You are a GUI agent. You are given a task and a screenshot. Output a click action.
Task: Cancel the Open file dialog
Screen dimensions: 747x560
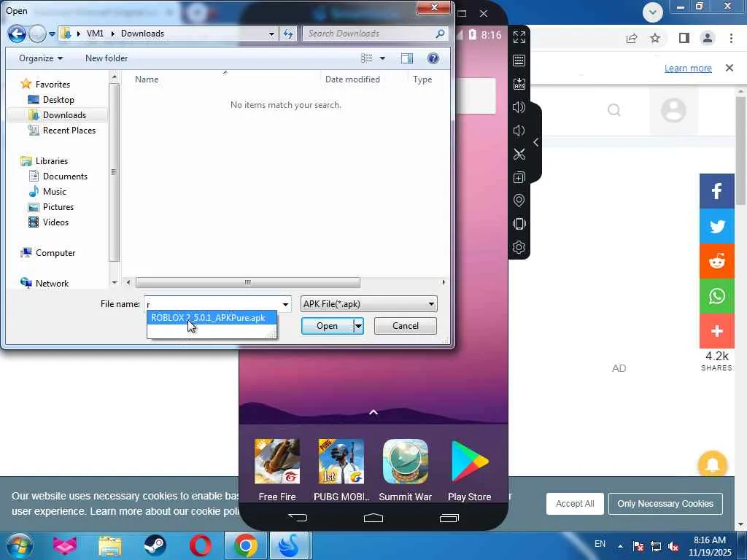click(x=406, y=326)
